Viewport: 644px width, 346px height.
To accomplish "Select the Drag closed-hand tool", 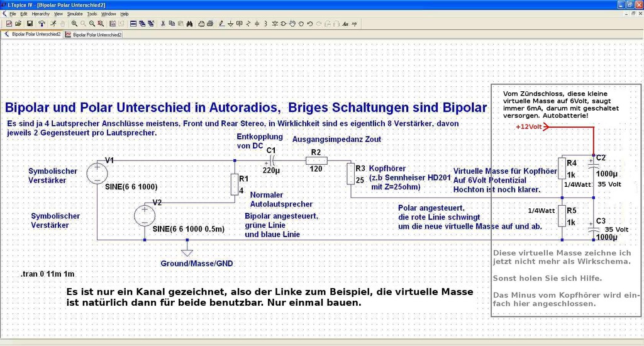I will pos(302,24).
